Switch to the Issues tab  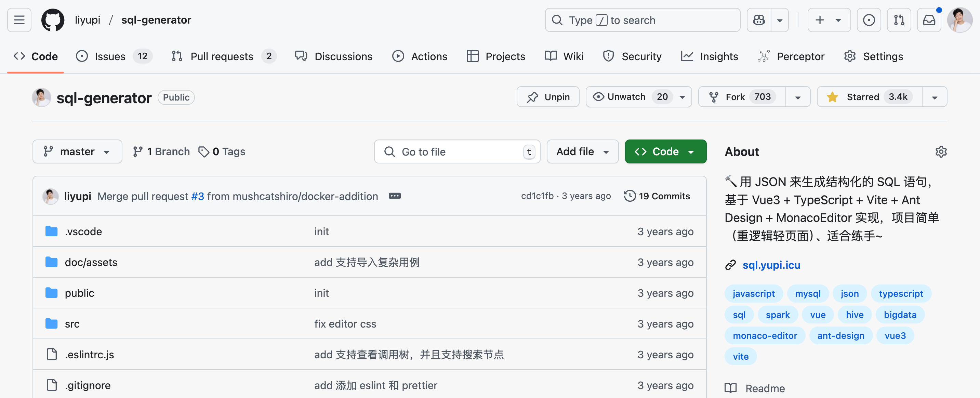pos(109,56)
